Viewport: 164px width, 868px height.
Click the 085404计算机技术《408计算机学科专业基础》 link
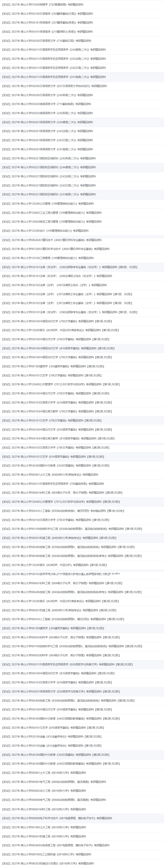[52, 240]
